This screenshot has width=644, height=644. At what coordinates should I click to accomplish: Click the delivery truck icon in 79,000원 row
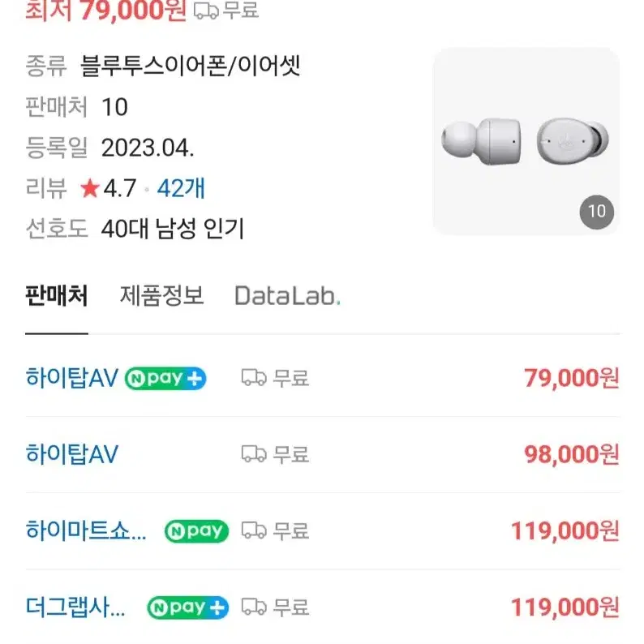(254, 378)
